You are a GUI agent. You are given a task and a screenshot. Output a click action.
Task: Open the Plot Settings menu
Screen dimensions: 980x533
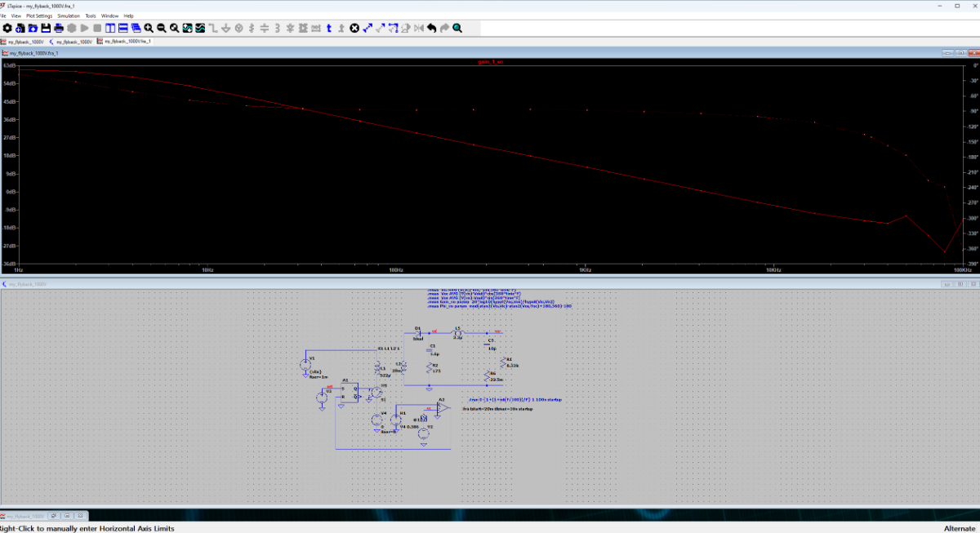coord(39,16)
